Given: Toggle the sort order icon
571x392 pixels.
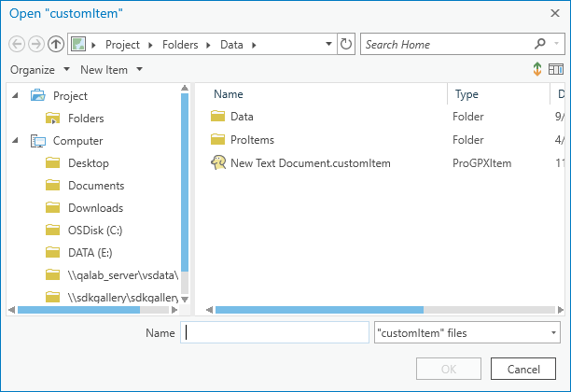Looking at the screenshot, I should coord(537,70).
